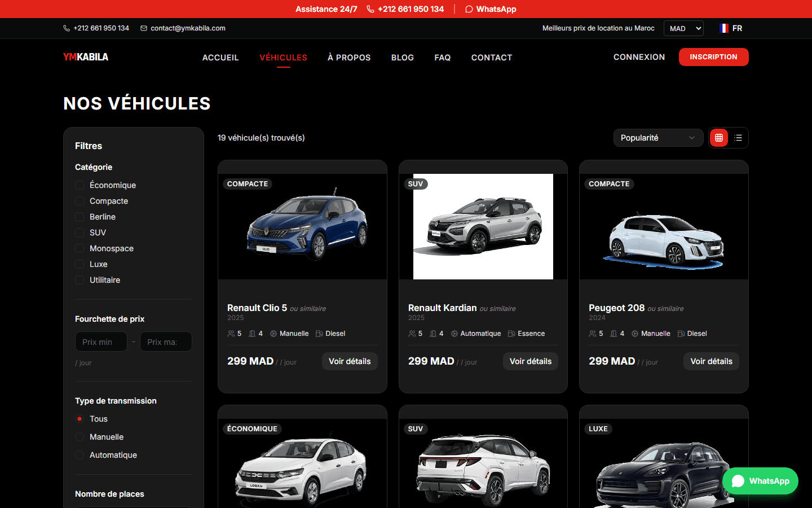Viewport: 812px width, 508px height.
Task: Navigate to the BLOG page
Action: tap(403, 58)
